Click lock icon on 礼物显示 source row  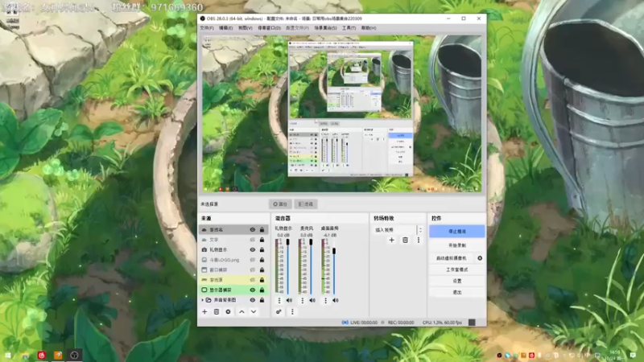coord(262,249)
